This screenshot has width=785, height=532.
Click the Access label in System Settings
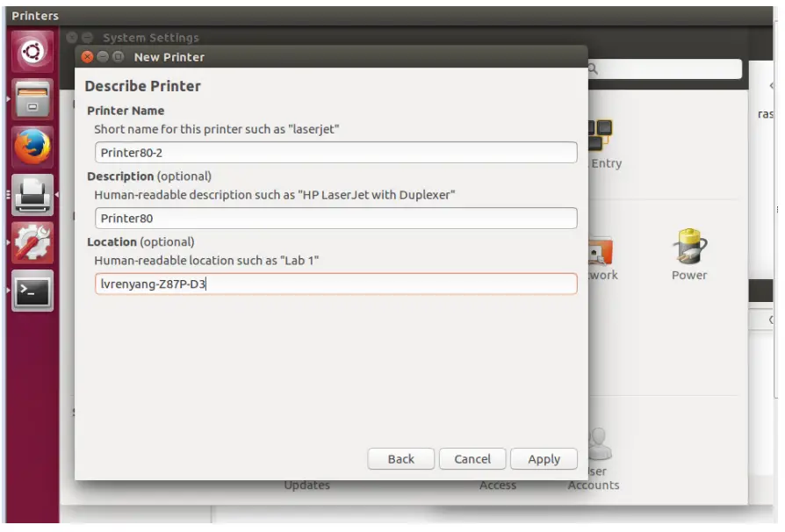(x=498, y=485)
